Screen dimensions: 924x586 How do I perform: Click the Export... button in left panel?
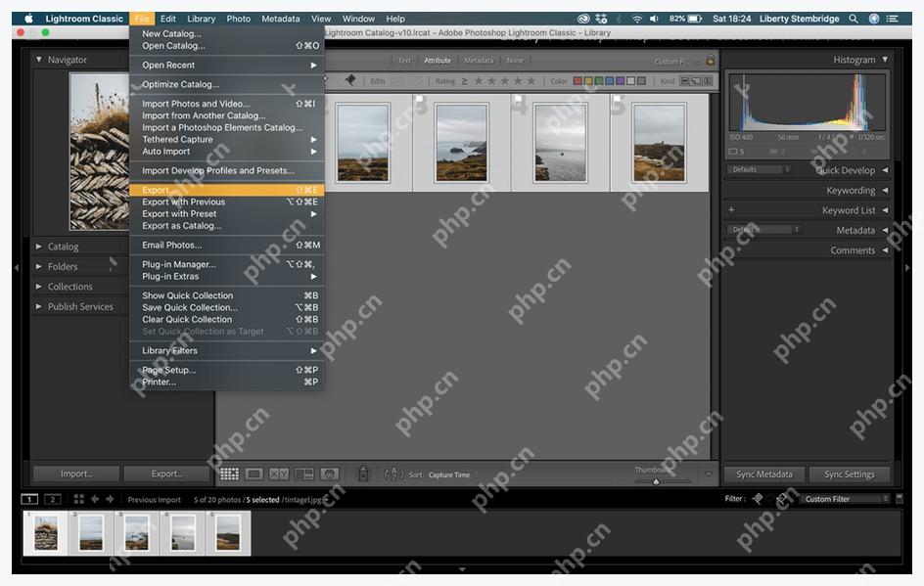[166, 473]
